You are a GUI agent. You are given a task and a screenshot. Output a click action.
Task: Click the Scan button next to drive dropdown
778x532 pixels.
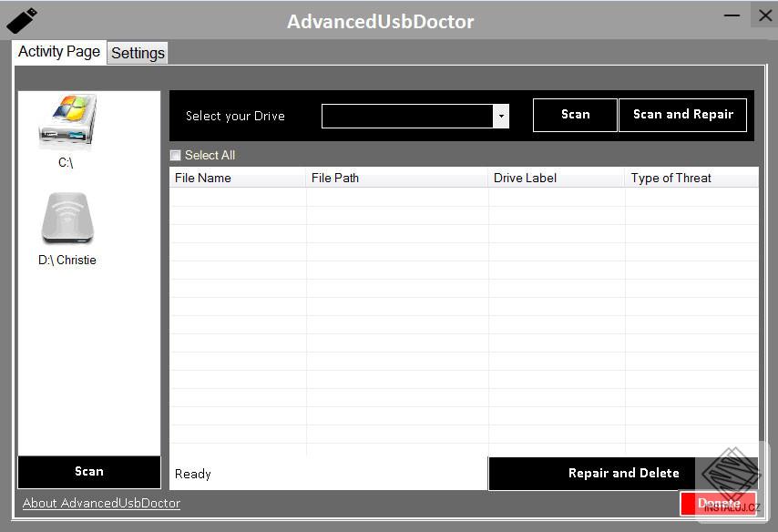pyautogui.click(x=575, y=115)
